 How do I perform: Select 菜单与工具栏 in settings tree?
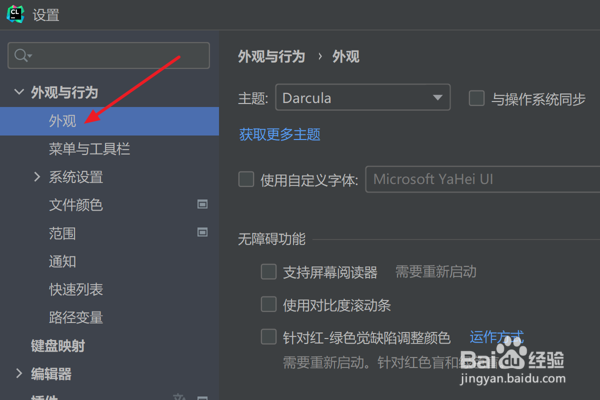click(90, 149)
